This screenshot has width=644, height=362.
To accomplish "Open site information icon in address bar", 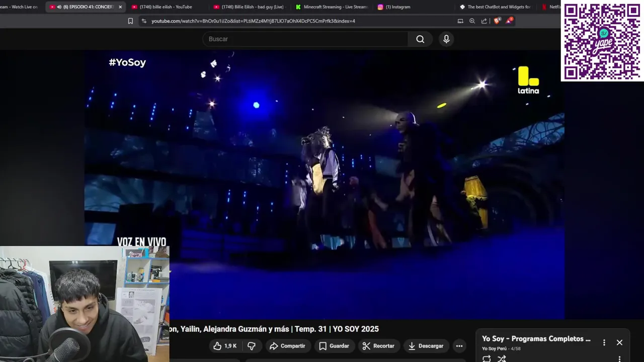I will (x=144, y=21).
